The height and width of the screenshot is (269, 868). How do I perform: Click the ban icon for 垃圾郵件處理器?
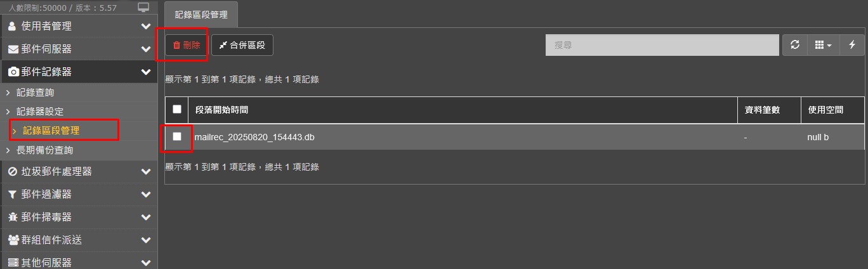pos(13,172)
